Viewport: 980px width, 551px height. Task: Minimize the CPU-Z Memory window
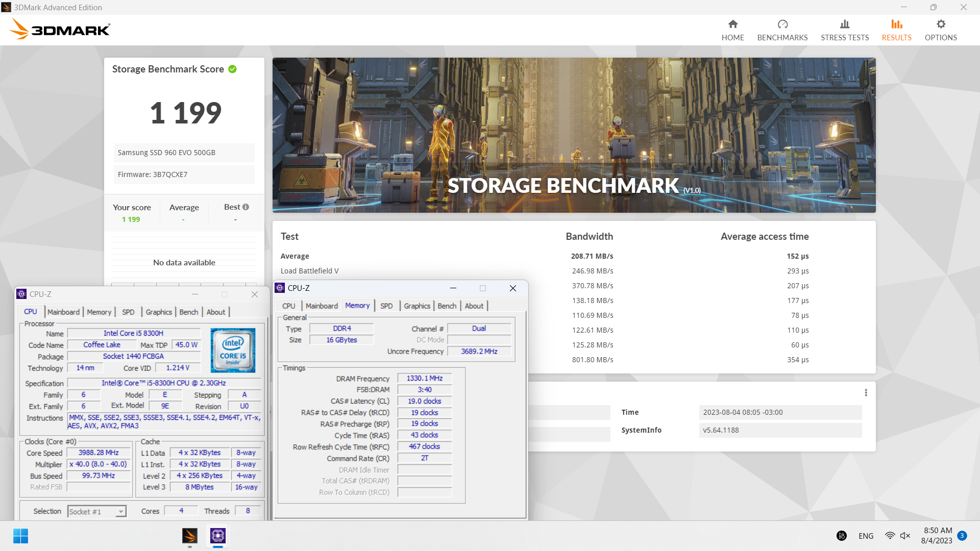(453, 288)
